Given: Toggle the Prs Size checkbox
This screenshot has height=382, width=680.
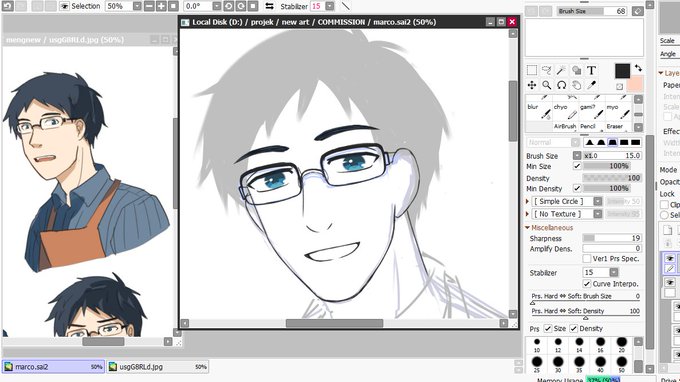Looking at the screenshot, I should [548, 329].
